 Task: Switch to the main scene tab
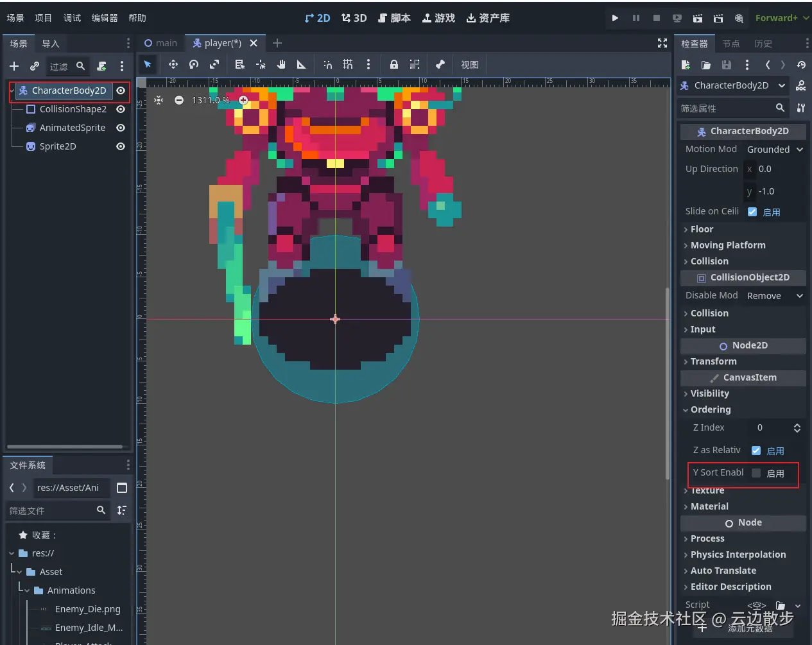160,43
